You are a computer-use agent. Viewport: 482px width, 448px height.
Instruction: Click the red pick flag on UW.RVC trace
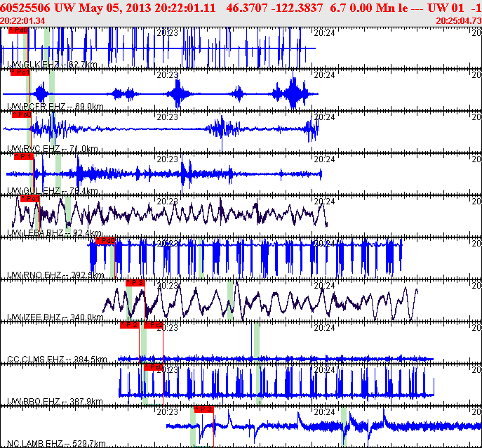point(22,114)
